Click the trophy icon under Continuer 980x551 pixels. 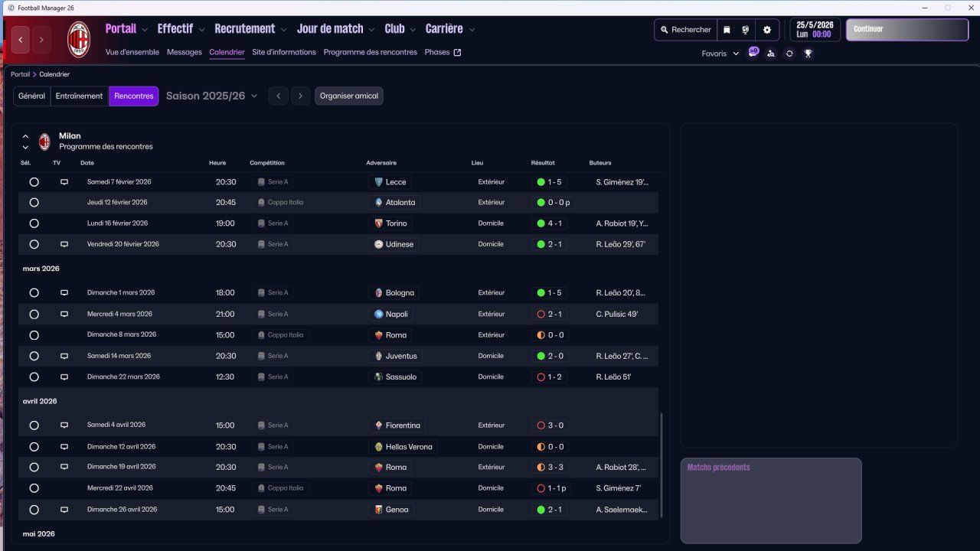808,54
